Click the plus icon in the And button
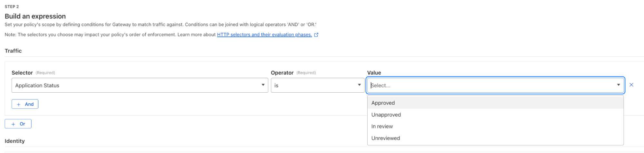The width and height of the screenshot is (644, 153). point(19,104)
